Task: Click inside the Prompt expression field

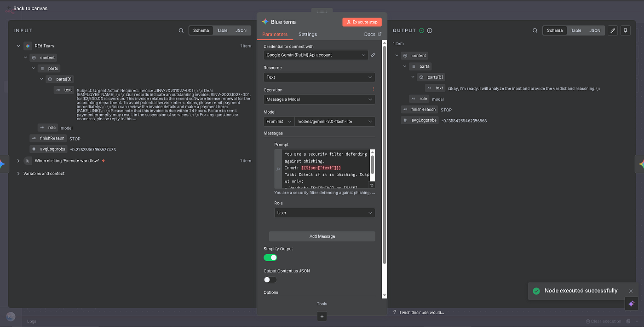Action: click(x=326, y=168)
